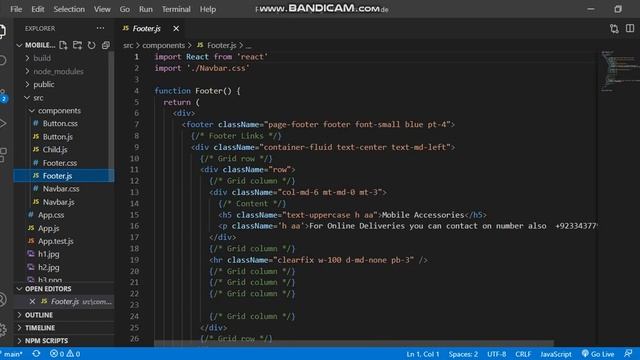The height and width of the screenshot is (360, 640).
Task: Open the View menu
Action: pyautogui.click(x=102, y=9)
